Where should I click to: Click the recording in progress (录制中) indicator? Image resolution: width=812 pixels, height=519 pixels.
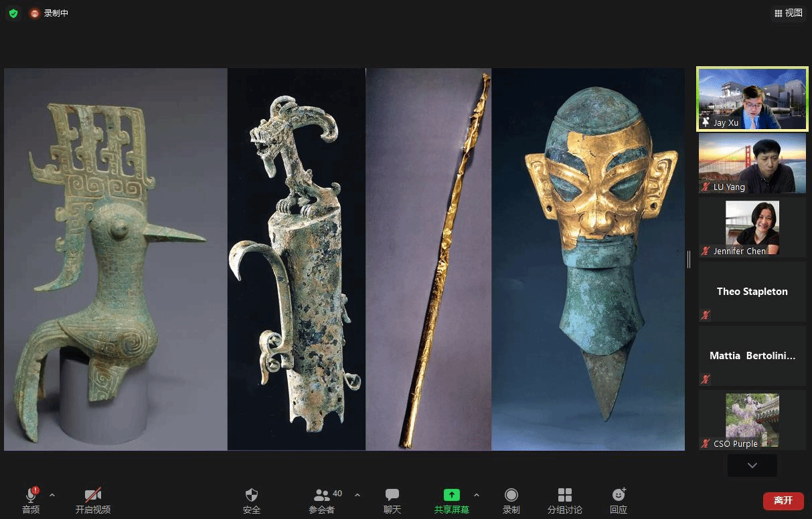pyautogui.click(x=50, y=13)
